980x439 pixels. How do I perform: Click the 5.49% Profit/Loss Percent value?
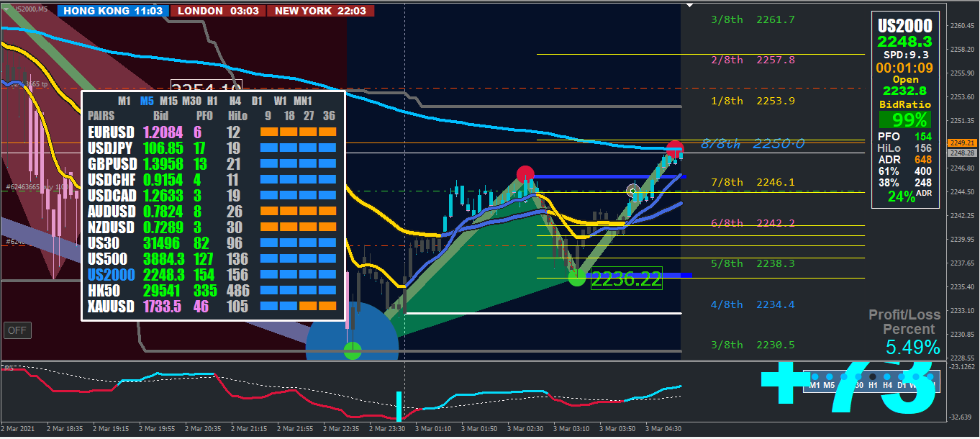coord(912,348)
